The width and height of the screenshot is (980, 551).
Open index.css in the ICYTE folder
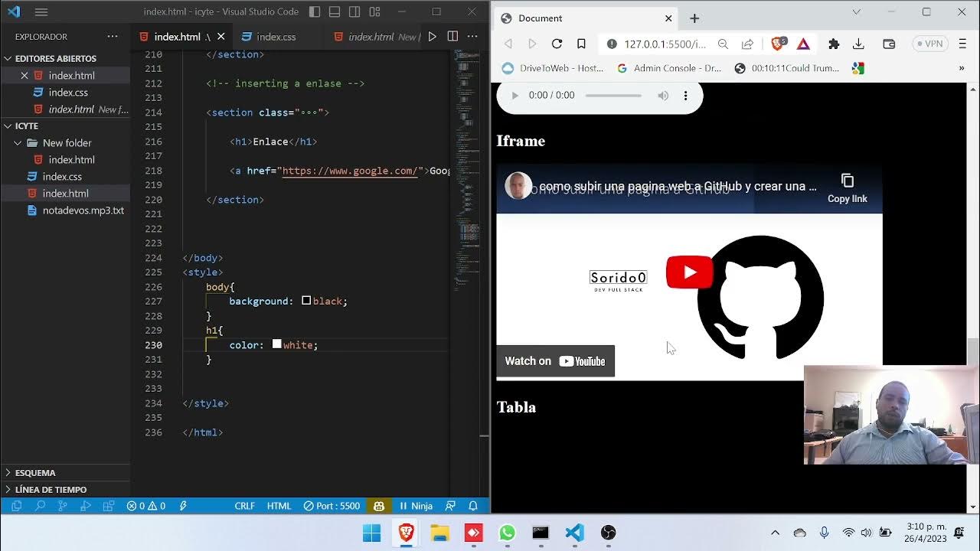point(65,177)
